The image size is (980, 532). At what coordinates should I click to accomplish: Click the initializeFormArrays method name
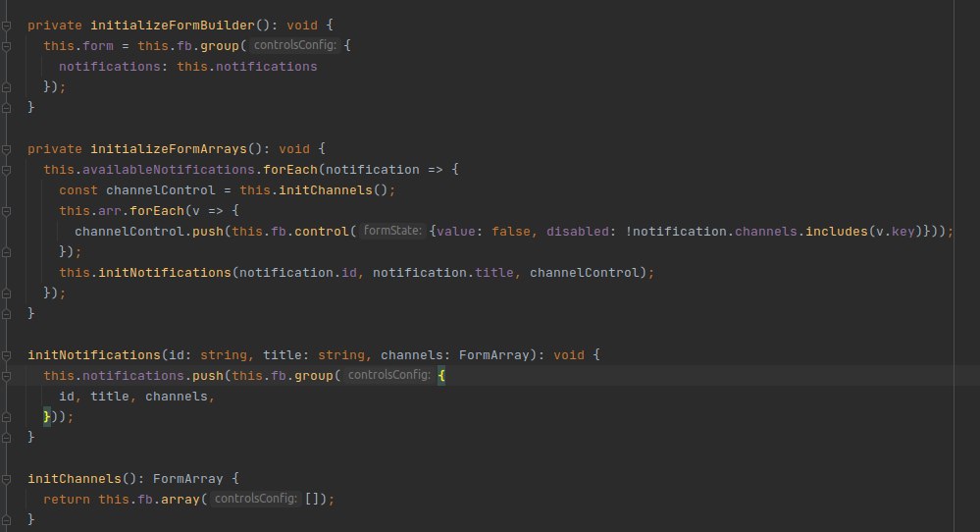tap(169, 149)
